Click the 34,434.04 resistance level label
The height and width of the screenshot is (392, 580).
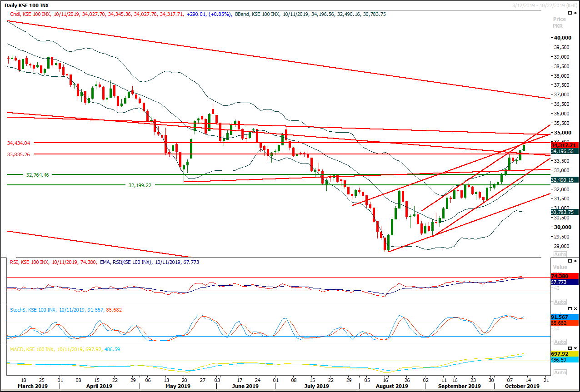(x=19, y=143)
